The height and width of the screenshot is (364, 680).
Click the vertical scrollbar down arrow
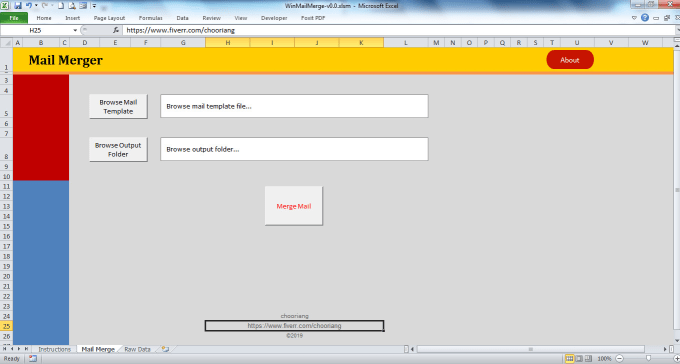(x=677, y=341)
